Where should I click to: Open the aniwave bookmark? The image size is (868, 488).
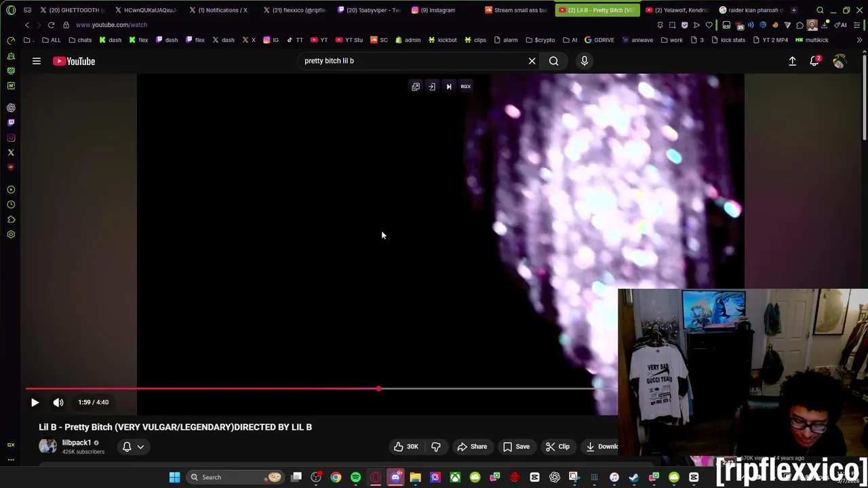pos(637,40)
